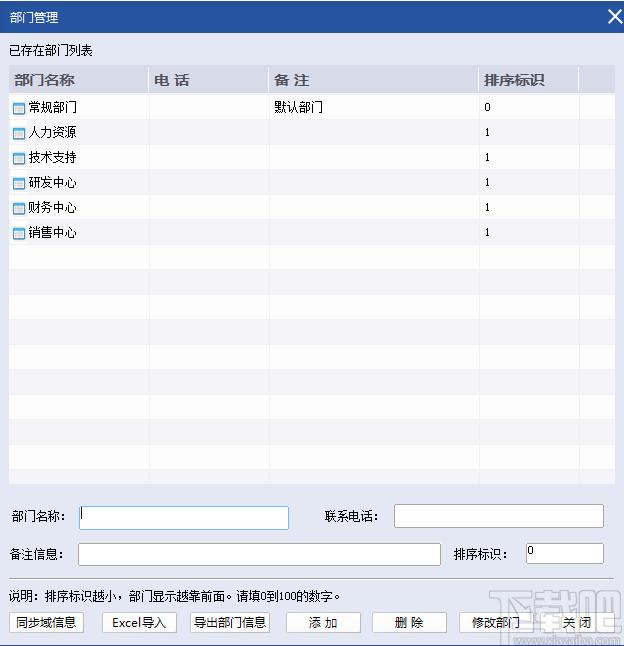Select the 销售中心 department name
Image resolution: width=624 pixels, height=646 pixels.
tap(52, 233)
